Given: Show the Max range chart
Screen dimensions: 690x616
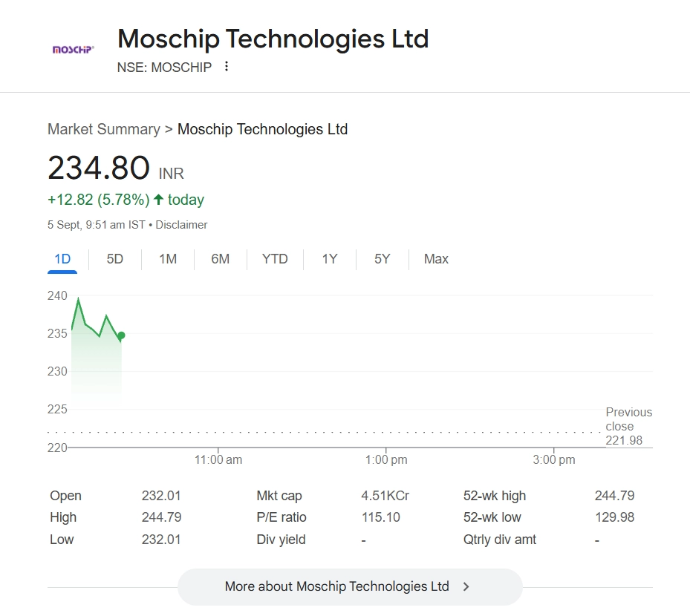Looking at the screenshot, I should click(436, 259).
